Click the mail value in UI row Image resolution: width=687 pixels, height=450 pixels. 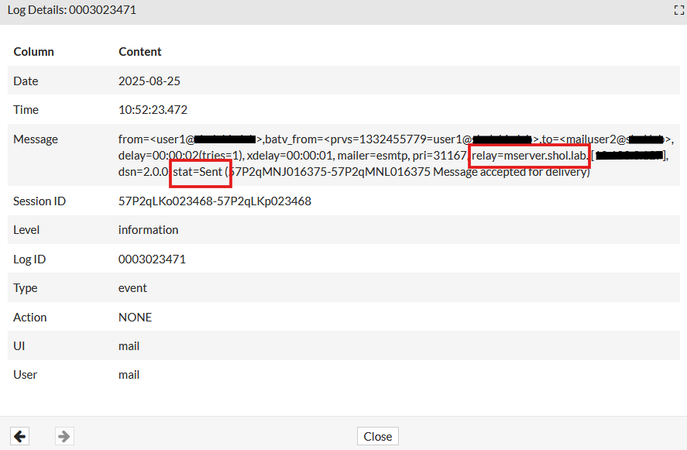tap(129, 346)
